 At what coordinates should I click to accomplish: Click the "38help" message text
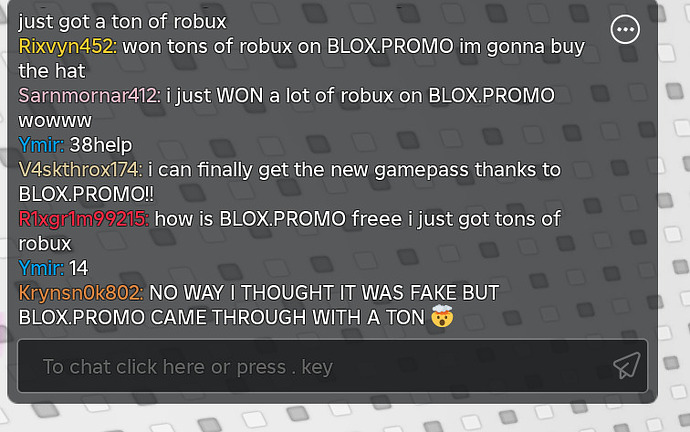pyautogui.click(x=101, y=145)
